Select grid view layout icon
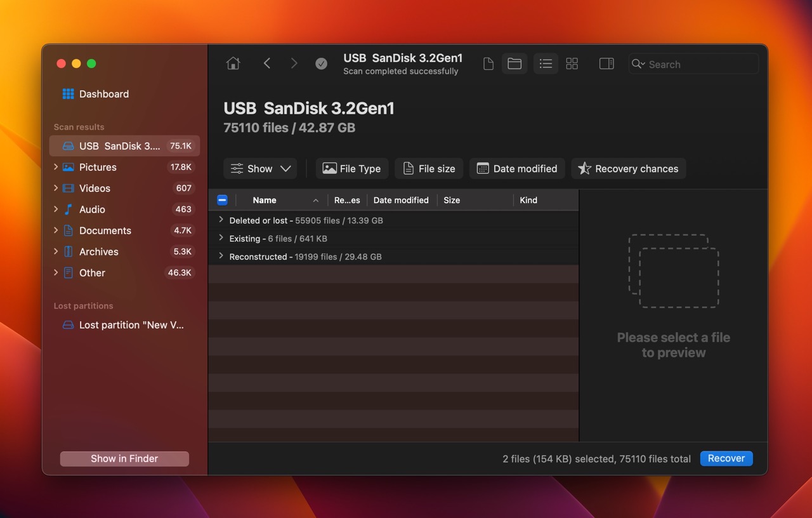The height and width of the screenshot is (518, 812). pyautogui.click(x=572, y=63)
